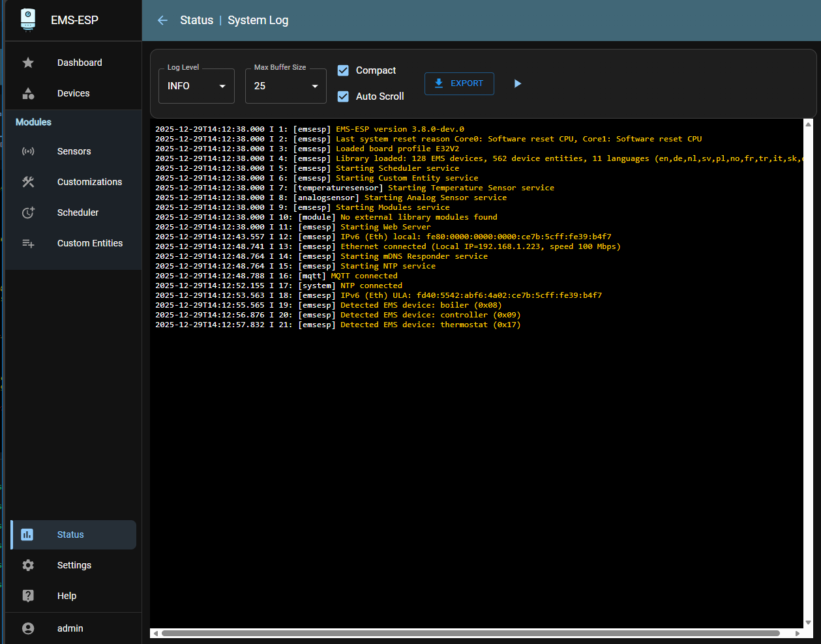Expand the Max Buffer Size dropdown
Screen dimensions: 821x644
pyautogui.click(x=286, y=86)
